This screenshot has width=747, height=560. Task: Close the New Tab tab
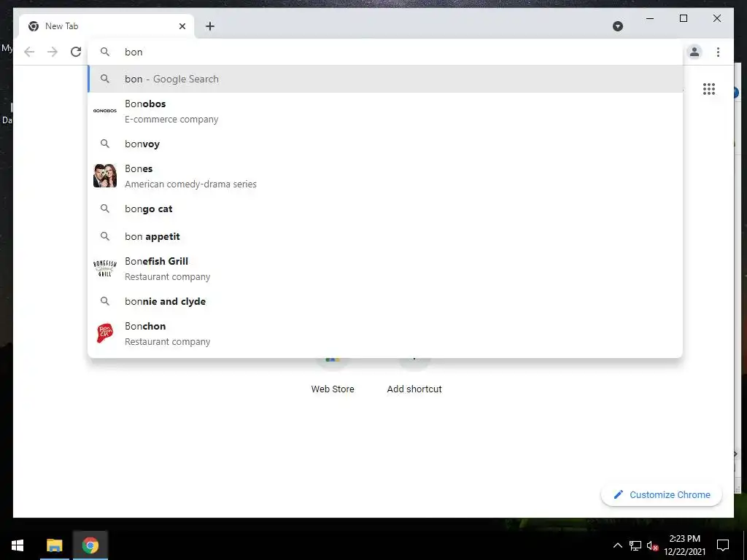pos(182,26)
